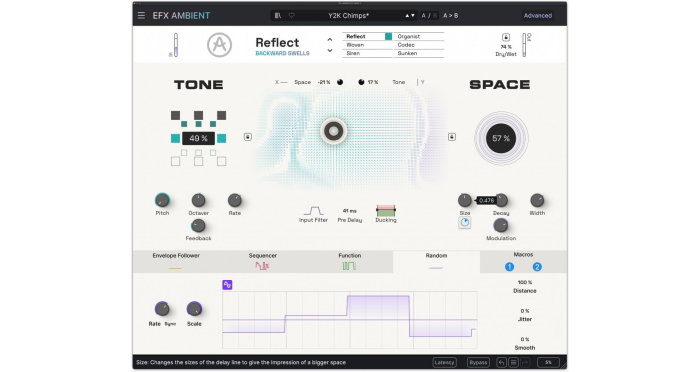Click the Y-axis Tone amount knob dot
Image resolution: width=700 pixels, height=372 pixels.
[361, 82]
